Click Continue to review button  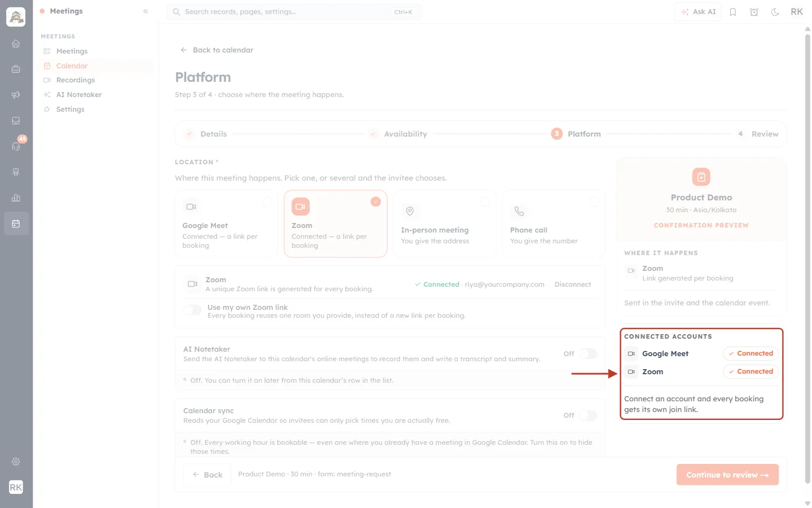point(727,475)
